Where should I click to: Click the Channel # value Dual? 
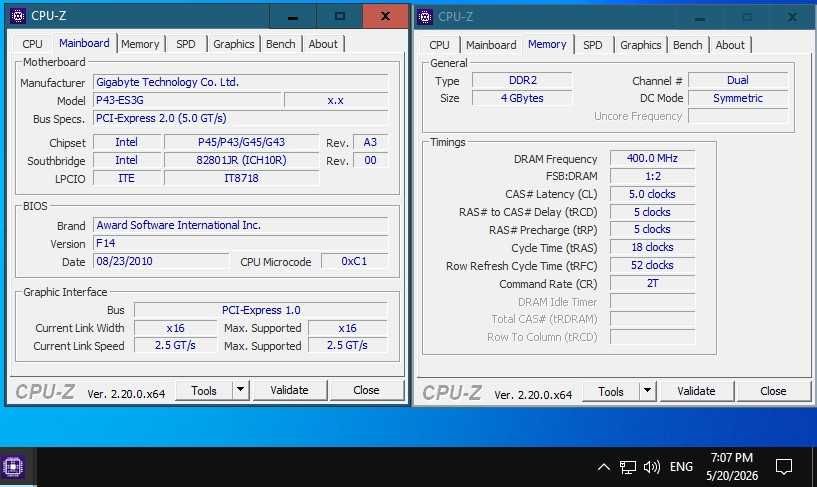738,80
